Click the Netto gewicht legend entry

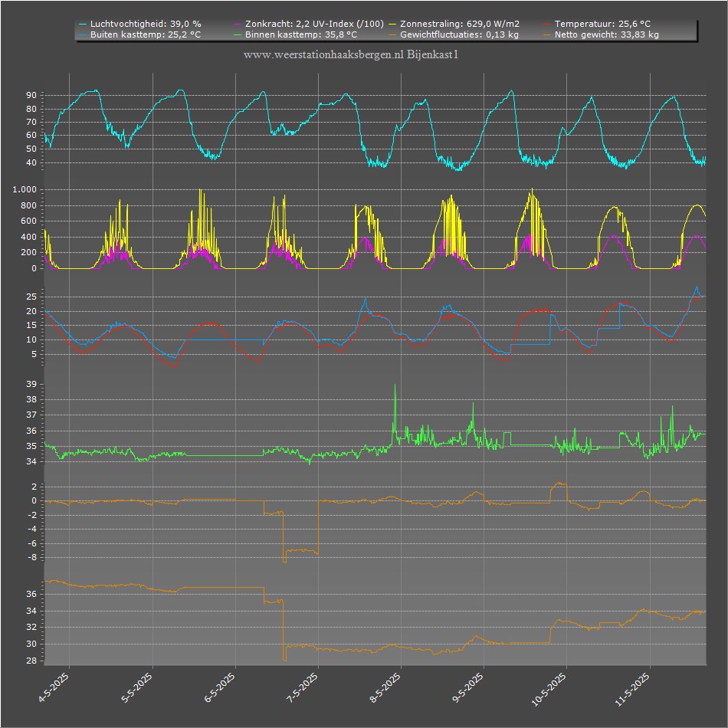click(602, 34)
